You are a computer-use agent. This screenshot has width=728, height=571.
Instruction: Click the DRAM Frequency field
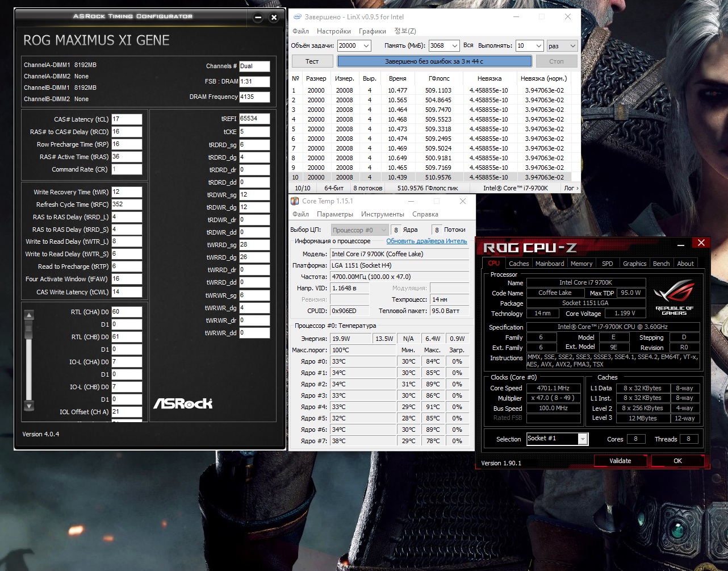click(x=254, y=97)
